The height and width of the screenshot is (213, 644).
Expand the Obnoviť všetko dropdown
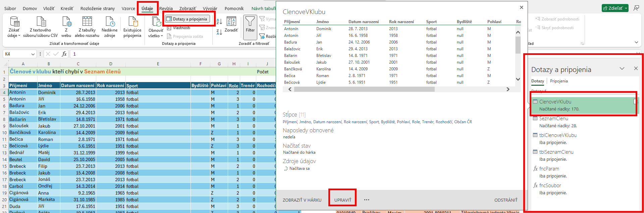click(156, 36)
